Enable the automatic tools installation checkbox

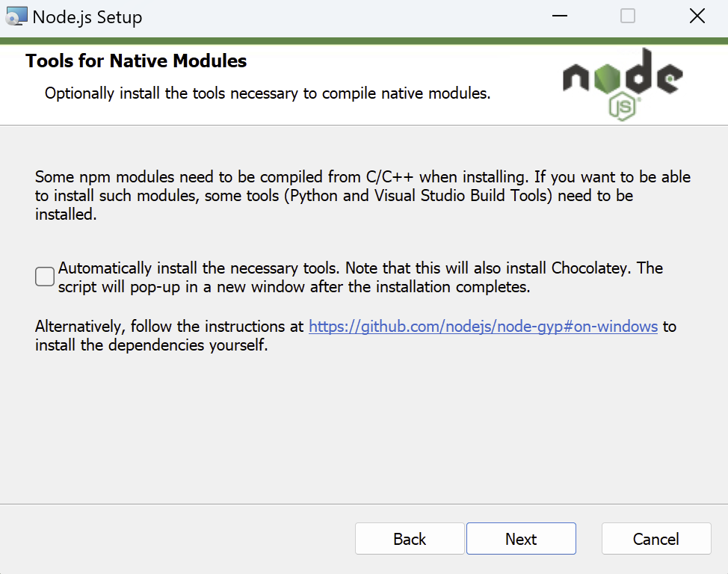[x=45, y=277]
